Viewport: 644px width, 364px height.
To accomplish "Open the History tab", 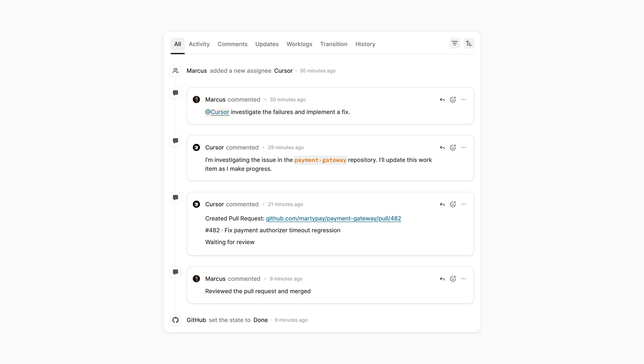I will pyautogui.click(x=365, y=44).
